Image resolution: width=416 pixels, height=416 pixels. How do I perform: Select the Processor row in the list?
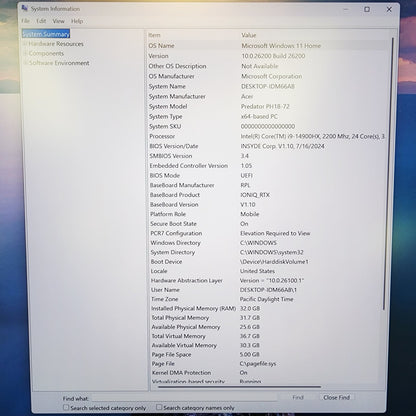[266, 136]
